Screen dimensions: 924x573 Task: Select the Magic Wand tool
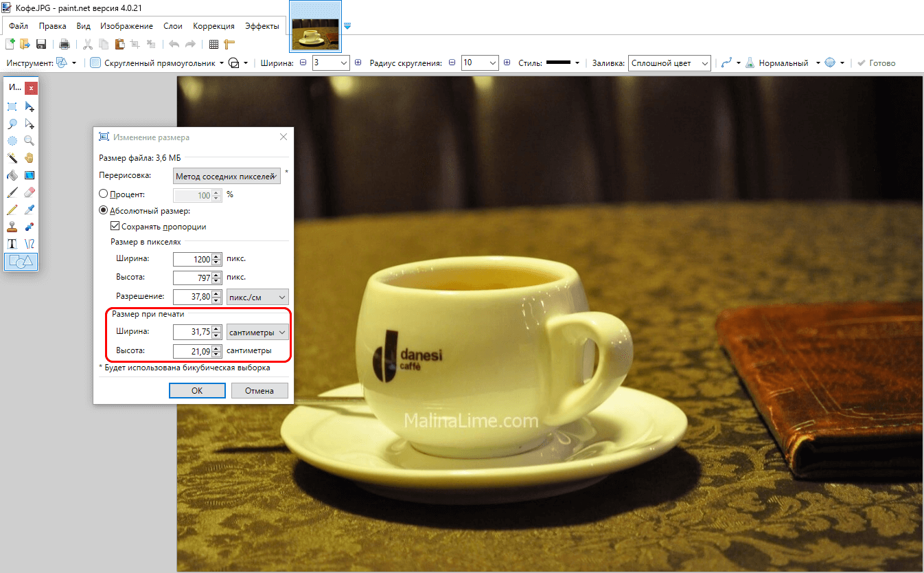(x=12, y=157)
